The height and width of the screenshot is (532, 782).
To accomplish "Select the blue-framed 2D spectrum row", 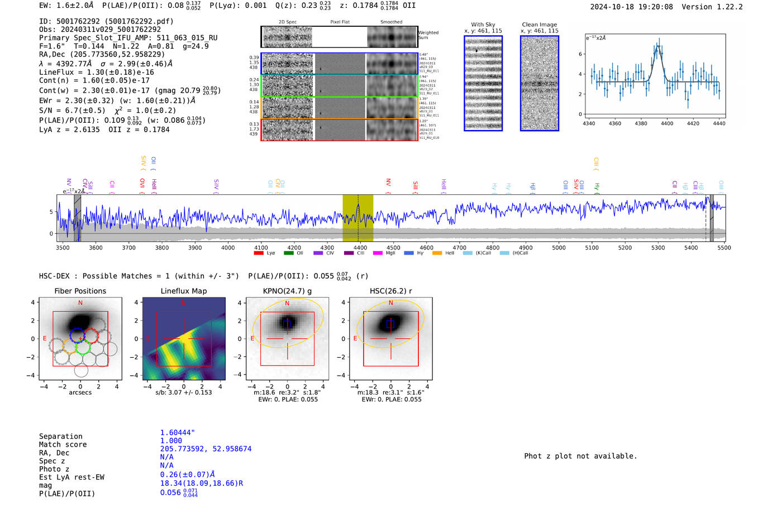I will (x=340, y=64).
